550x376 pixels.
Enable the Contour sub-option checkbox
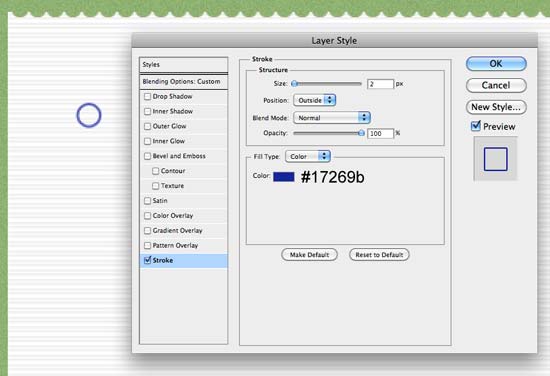point(155,171)
